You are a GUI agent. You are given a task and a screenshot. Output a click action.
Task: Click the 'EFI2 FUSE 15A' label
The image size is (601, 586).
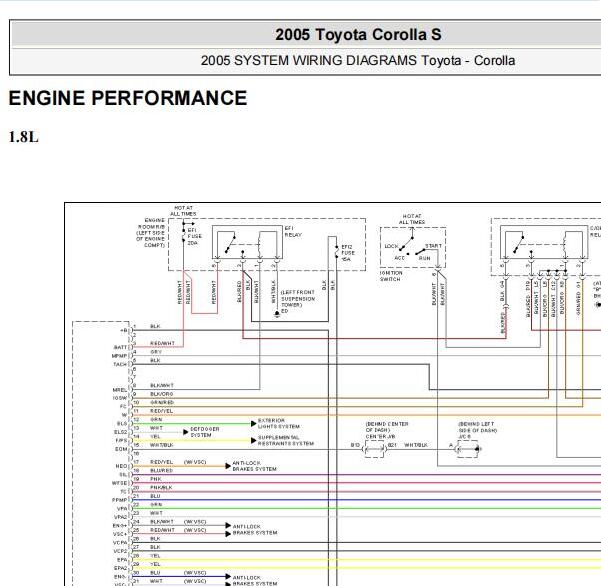(x=348, y=253)
